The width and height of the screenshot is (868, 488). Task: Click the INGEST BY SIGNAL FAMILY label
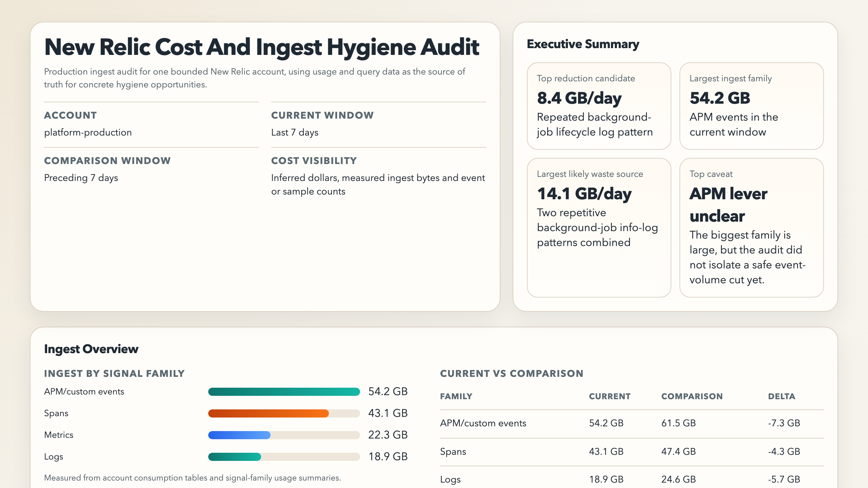coord(114,373)
